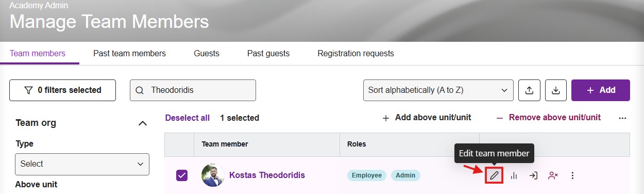Open the 0 filters selected button
Screen dimensions: 644x194
tap(62, 90)
